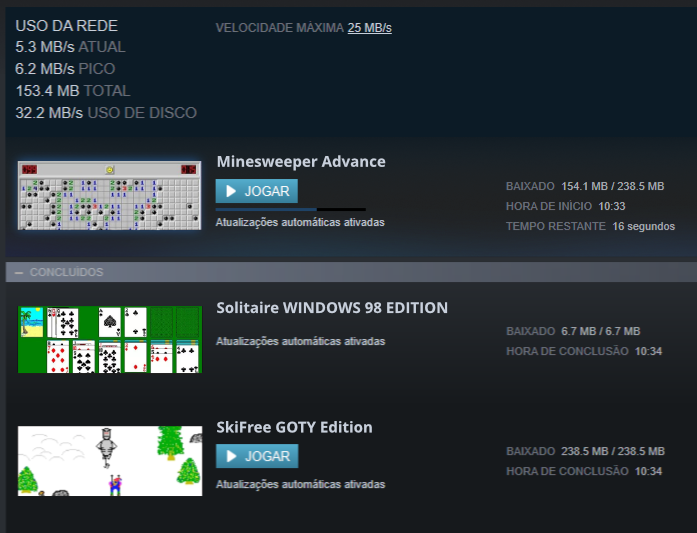The image size is (697, 533).
Task: Click SkiFree's automatic updates enabled text
Action: point(300,484)
